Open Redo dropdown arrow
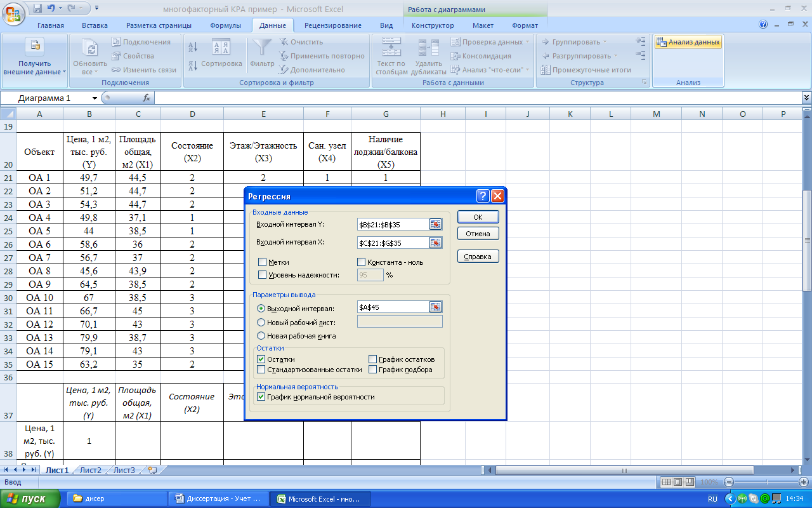Image resolution: width=812 pixels, height=508 pixels. 80,8
